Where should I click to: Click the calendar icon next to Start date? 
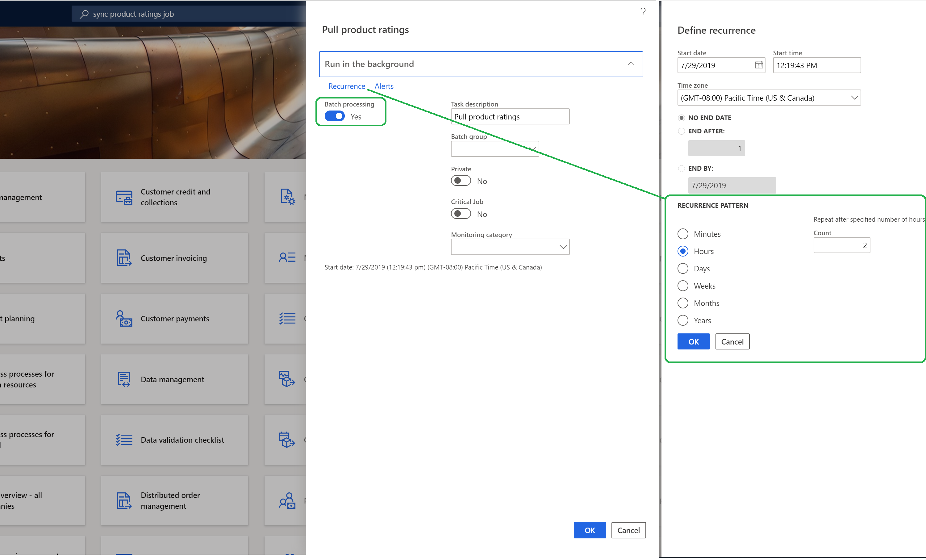759,64
